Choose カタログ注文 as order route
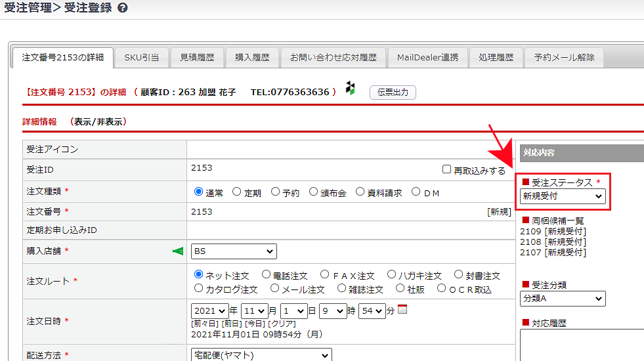 [x=198, y=288]
